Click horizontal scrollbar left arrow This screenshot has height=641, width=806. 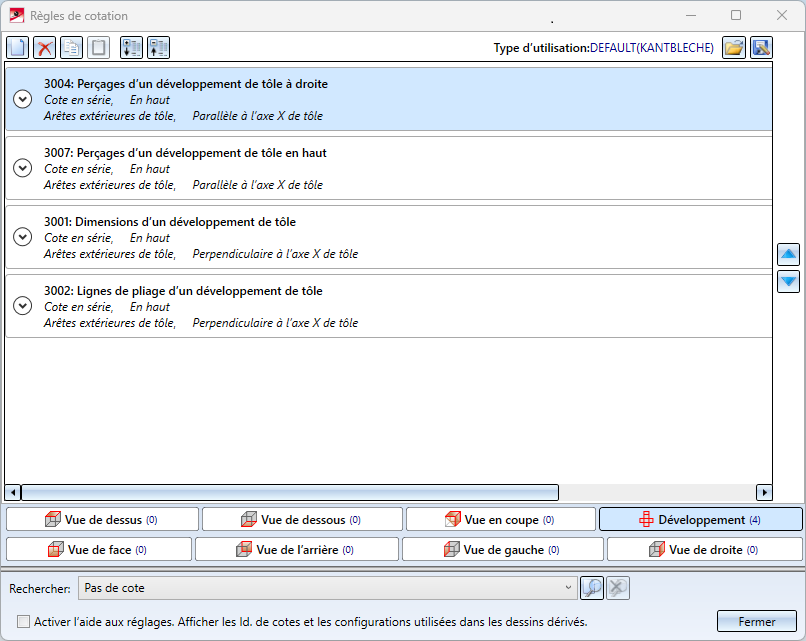coord(13,492)
